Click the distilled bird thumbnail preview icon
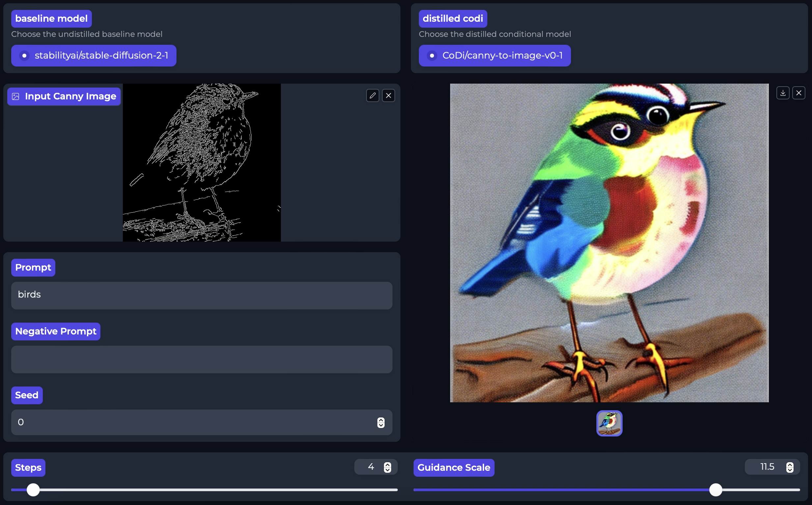The height and width of the screenshot is (505, 812). tap(609, 424)
